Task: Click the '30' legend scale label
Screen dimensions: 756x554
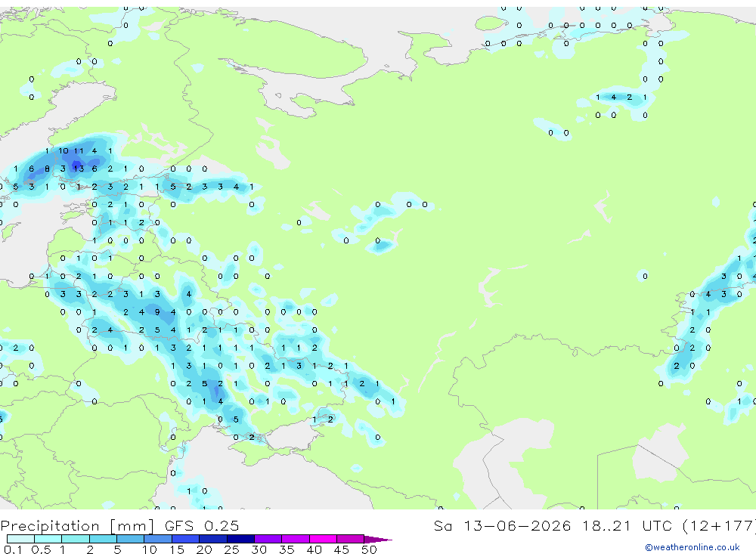Action: tap(259, 549)
